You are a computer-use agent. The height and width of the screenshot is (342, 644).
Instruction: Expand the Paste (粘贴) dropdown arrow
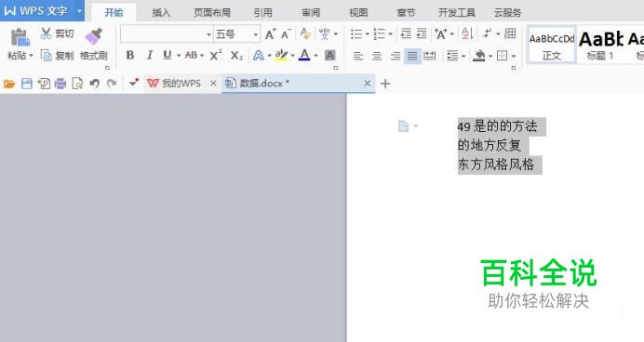pos(31,56)
